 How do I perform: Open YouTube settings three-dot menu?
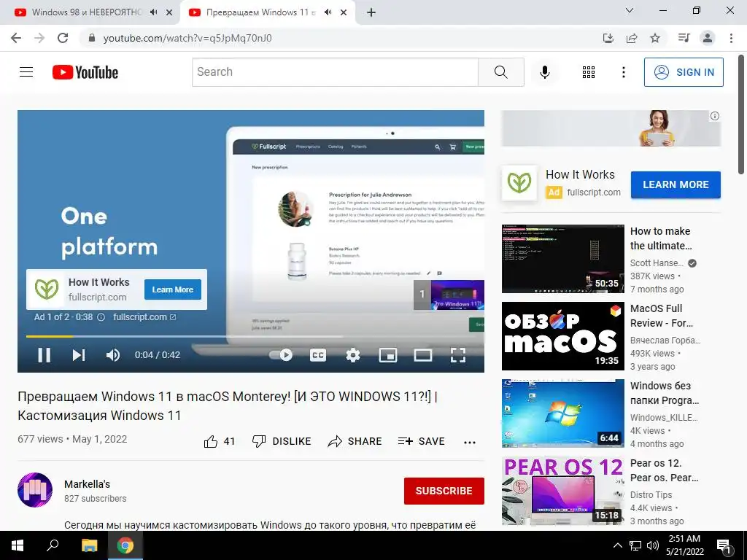tap(623, 72)
